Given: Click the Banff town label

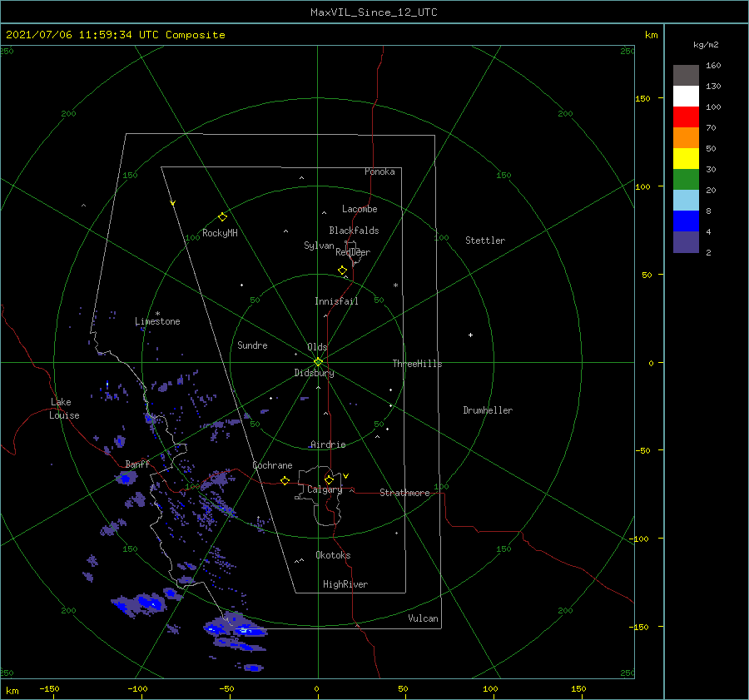Looking at the screenshot, I should click(x=137, y=464).
